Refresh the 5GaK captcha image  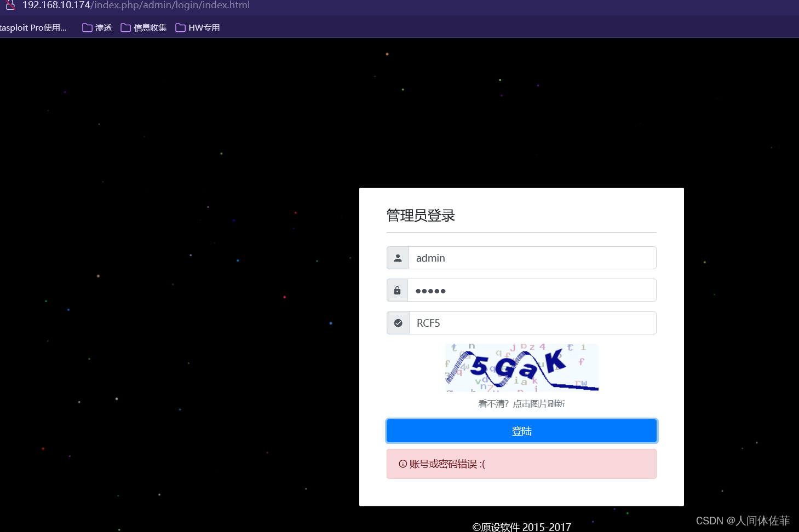click(x=522, y=367)
